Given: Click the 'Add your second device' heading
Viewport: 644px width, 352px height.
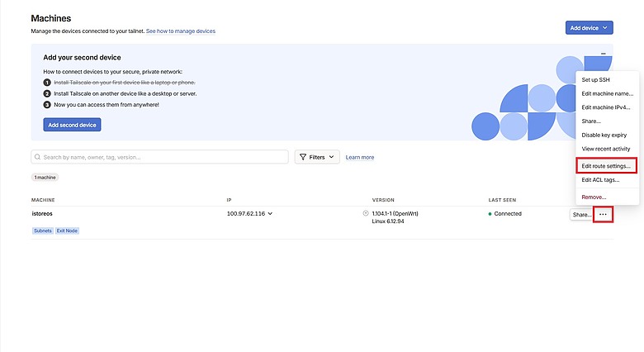Looking at the screenshot, I should [82, 58].
